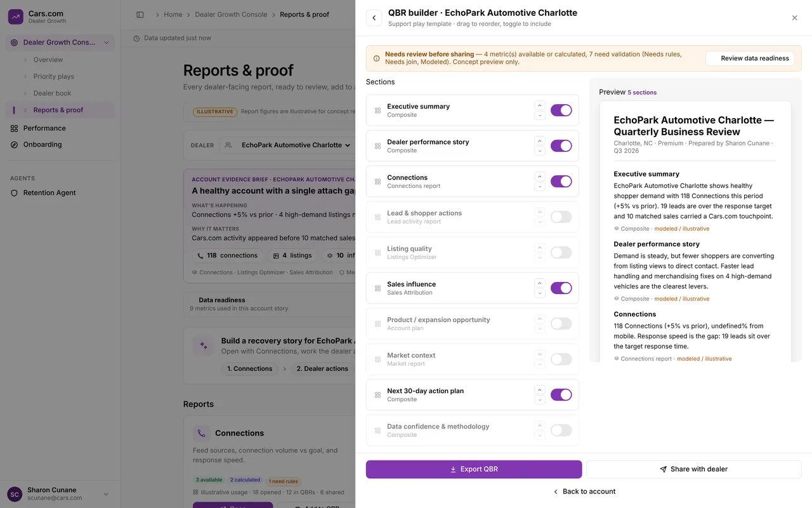Go to Onboarding in the sidebar
Image resolution: width=812 pixels, height=508 pixels.
[43, 145]
